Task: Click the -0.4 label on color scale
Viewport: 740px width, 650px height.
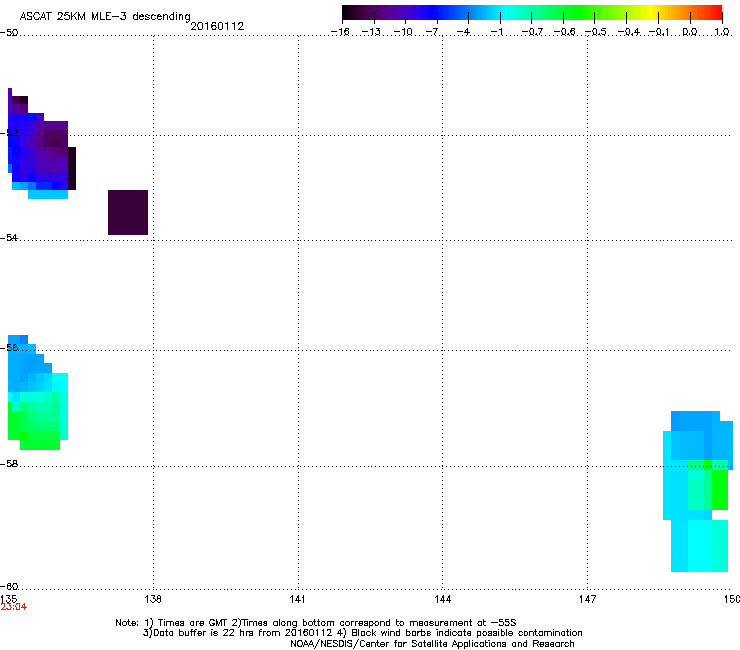Action: tap(629, 32)
